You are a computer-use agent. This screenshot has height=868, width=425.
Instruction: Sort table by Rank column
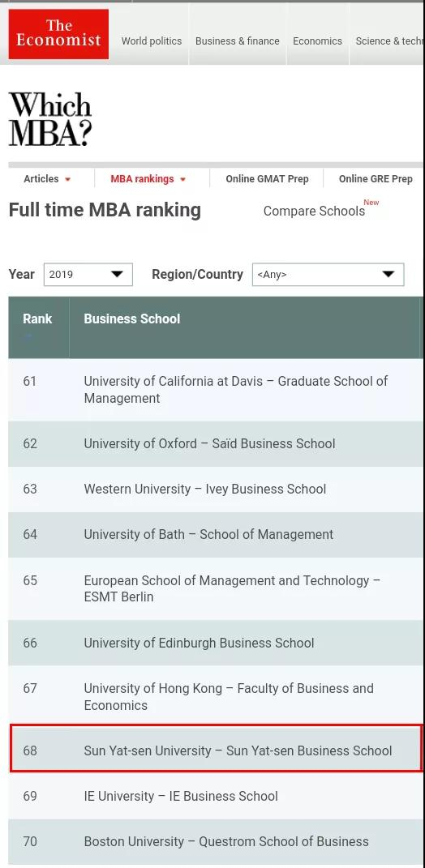pyautogui.click(x=37, y=319)
